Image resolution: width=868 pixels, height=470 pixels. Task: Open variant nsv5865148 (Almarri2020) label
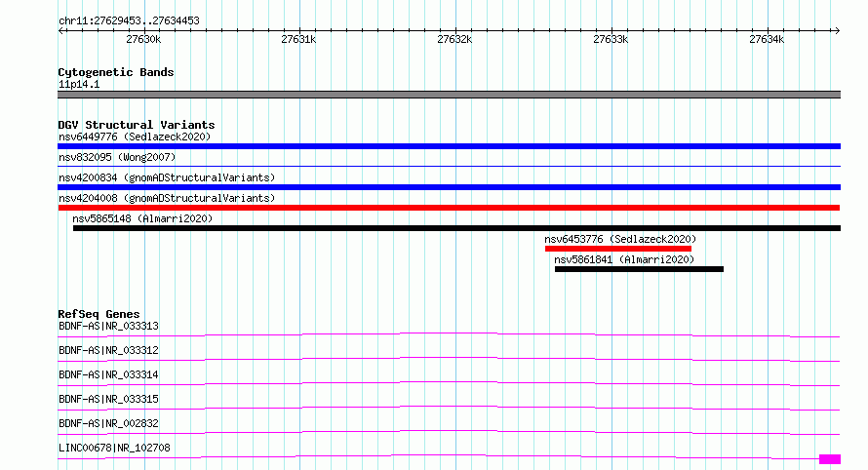tap(142, 218)
